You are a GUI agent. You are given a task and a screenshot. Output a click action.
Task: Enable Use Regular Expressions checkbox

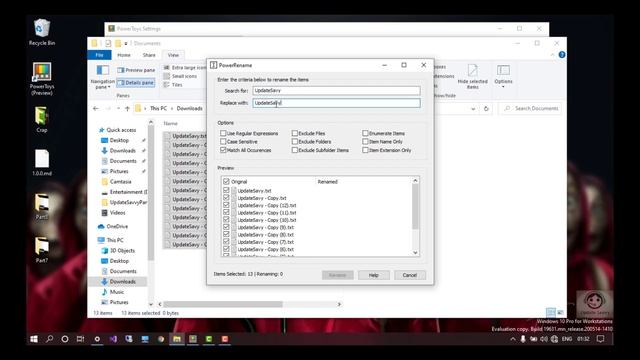click(223, 133)
